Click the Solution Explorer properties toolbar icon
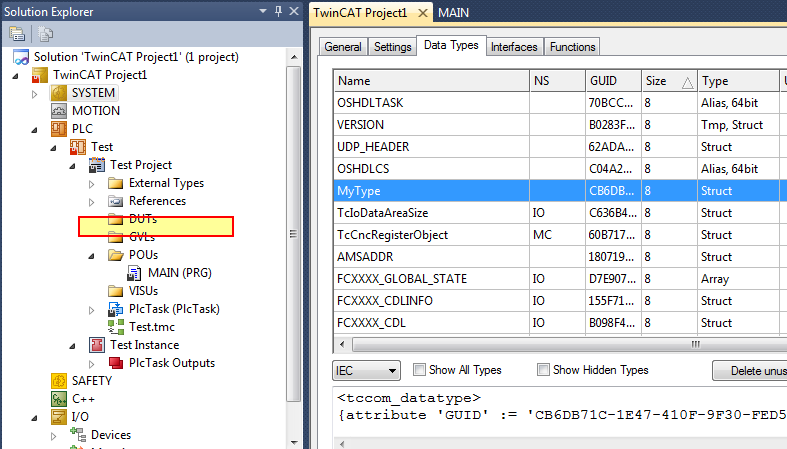787x449 pixels. pyautogui.click(x=17, y=34)
